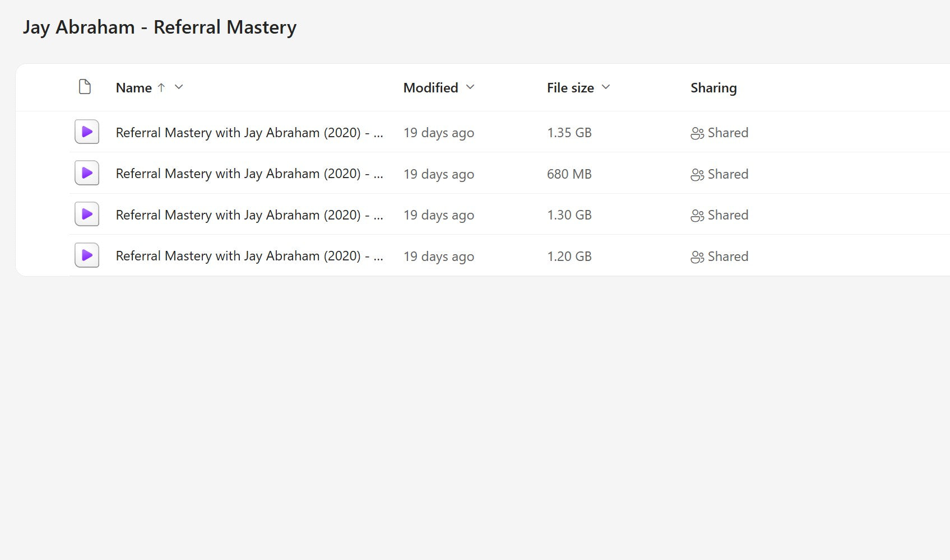Viewport: 950px width, 560px height.
Task: Click the 680 MB file size value
Action: point(569,174)
